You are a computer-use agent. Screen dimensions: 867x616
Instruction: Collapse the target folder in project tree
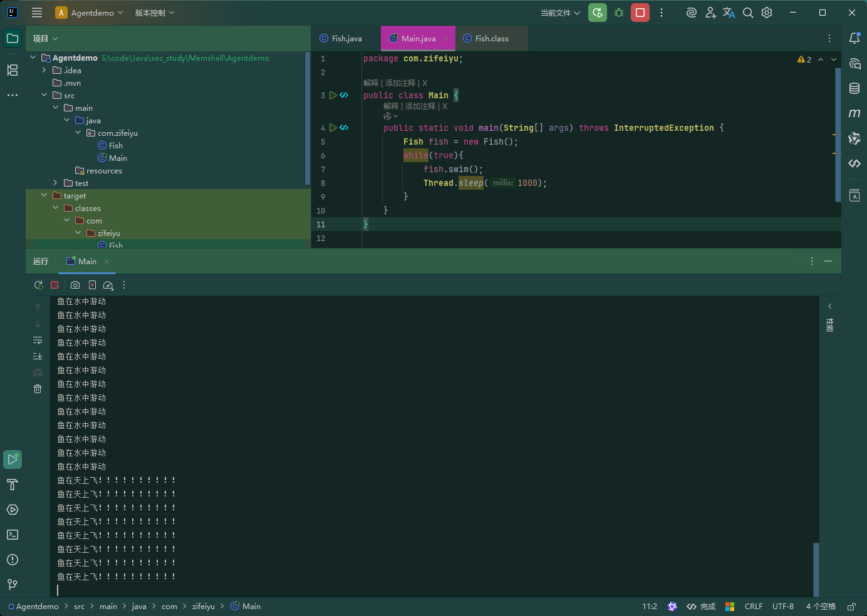[x=44, y=195]
